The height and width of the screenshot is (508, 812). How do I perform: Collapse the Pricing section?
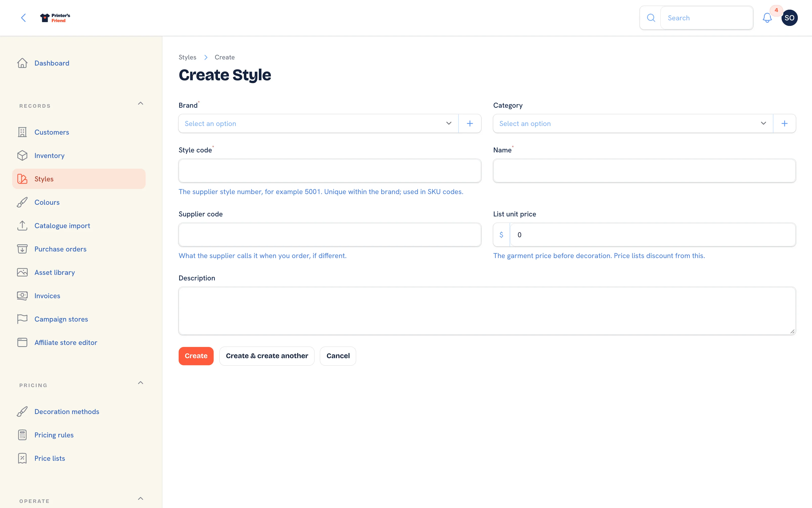click(x=141, y=383)
